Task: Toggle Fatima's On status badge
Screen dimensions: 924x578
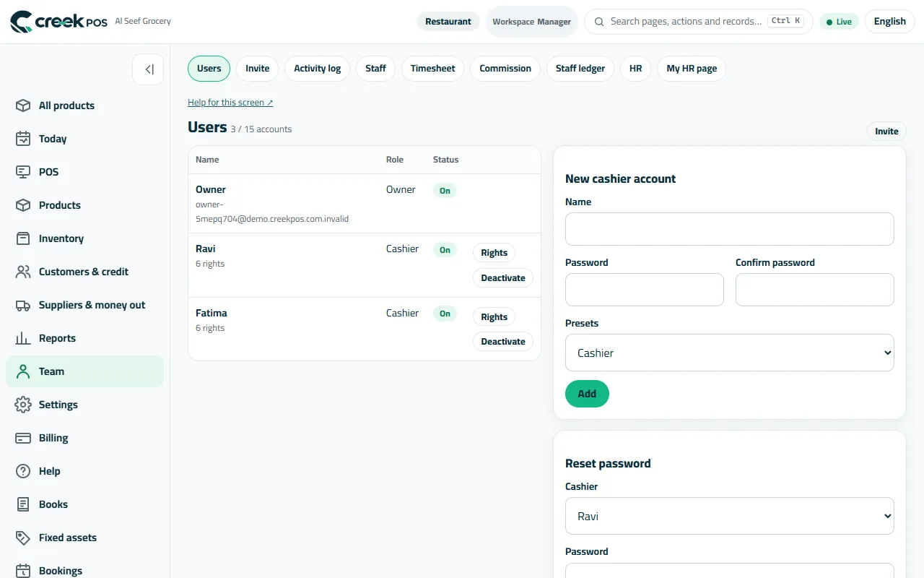Action: pyautogui.click(x=445, y=314)
